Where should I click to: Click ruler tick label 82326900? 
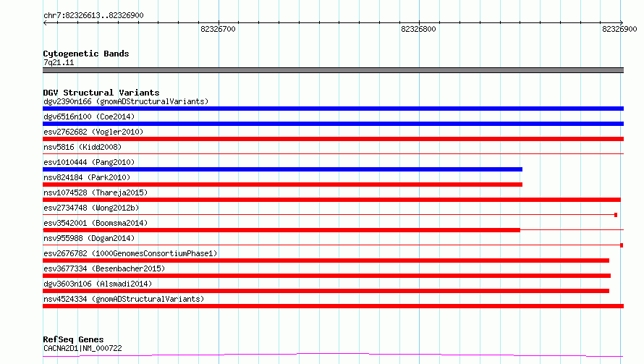click(x=619, y=29)
